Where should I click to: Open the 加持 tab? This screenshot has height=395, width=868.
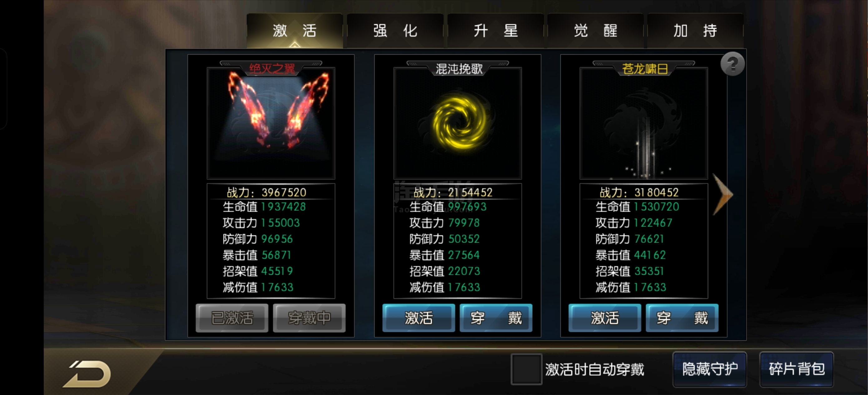point(695,31)
